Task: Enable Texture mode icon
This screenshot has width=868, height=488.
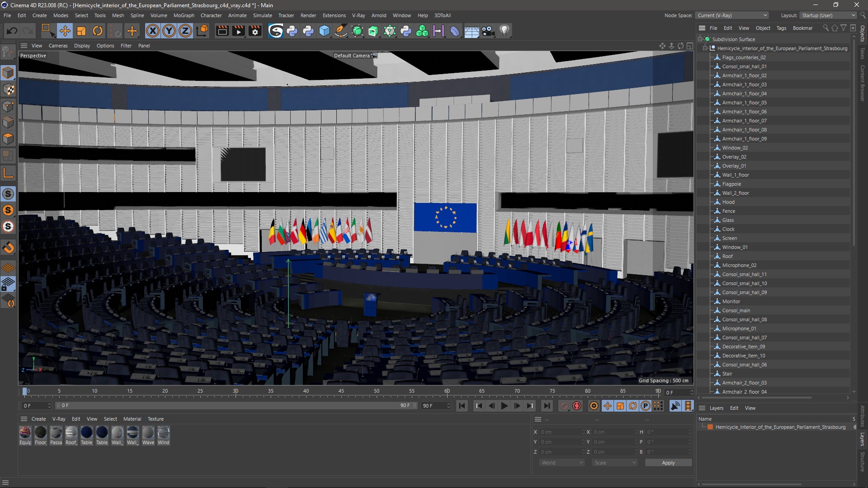Action: tap(8, 89)
